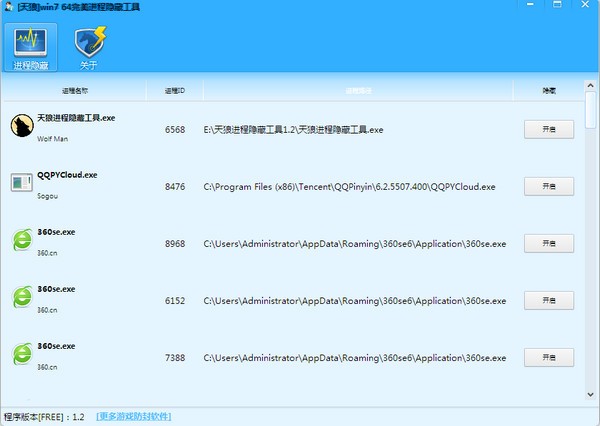This screenshot has height=426, width=600.
Task: Select the QQPYCloud.exe process name
Action: point(67,175)
